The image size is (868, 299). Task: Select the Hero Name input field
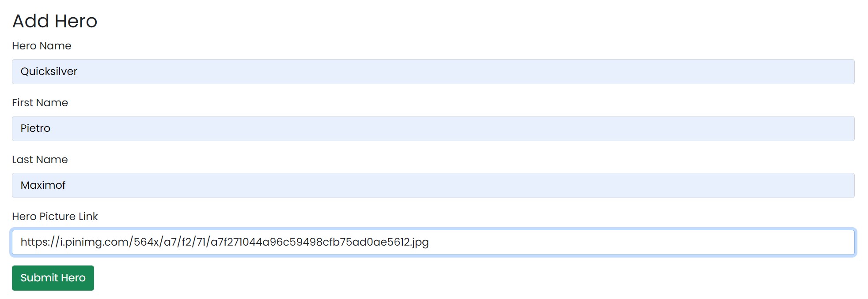tap(433, 71)
